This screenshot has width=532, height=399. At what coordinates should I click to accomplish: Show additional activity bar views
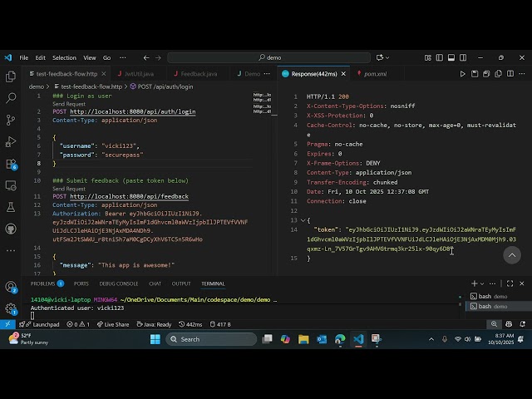pyautogui.click(x=11, y=250)
